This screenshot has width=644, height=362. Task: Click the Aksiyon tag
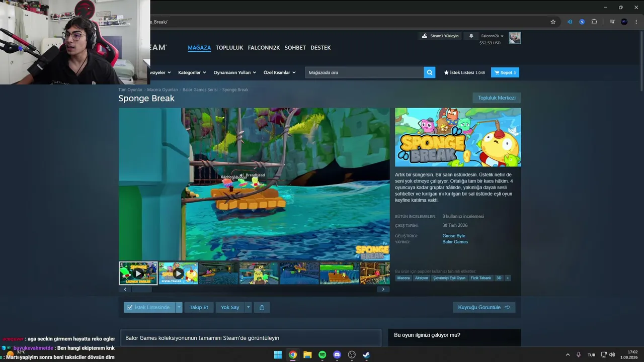pos(422,278)
